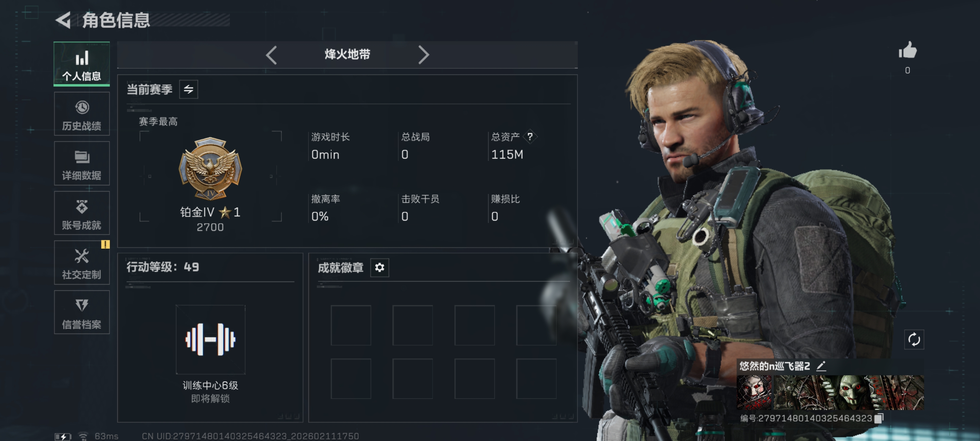The image size is (980, 441).
Task: Toggle the 当前赛季 season switch button
Action: 188,89
